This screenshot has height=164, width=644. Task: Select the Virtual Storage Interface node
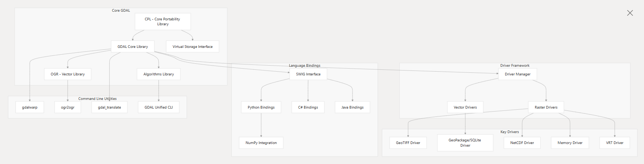point(192,47)
